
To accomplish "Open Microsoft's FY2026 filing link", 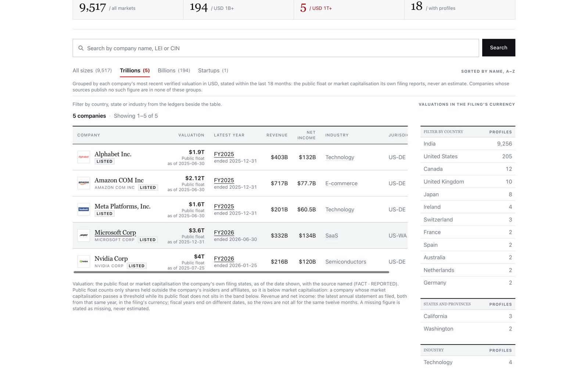I will 224,232.
